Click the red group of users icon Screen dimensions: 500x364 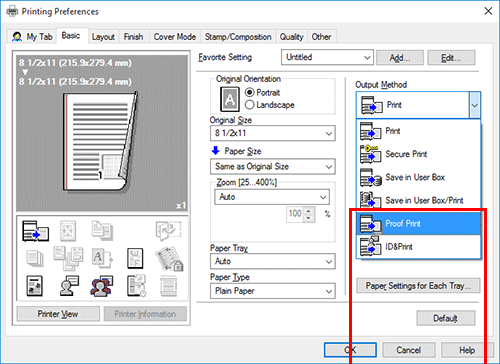click(102, 286)
